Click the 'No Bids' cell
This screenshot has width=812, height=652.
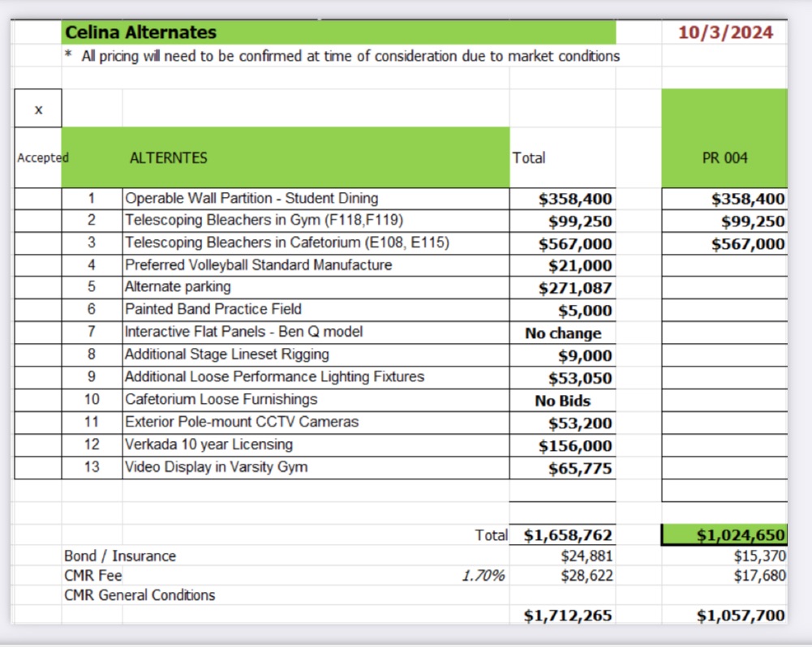click(x=563, y=401)
